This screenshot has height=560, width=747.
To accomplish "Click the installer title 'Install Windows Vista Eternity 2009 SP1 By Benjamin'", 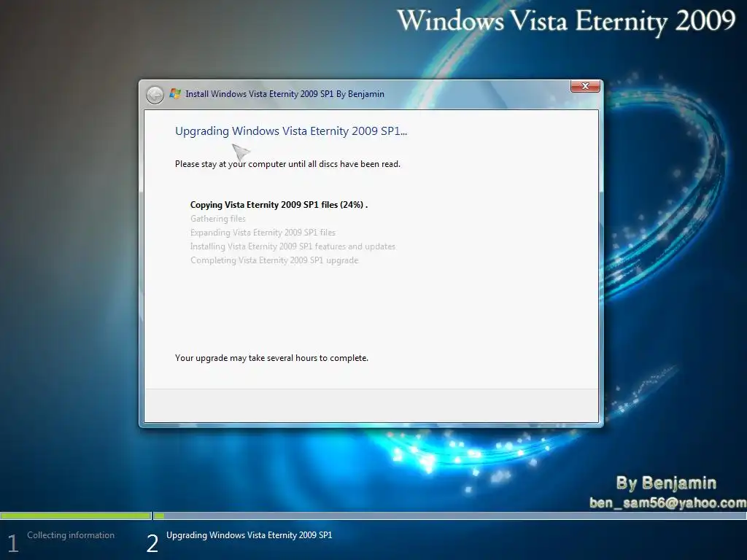I will pos(285,94).
